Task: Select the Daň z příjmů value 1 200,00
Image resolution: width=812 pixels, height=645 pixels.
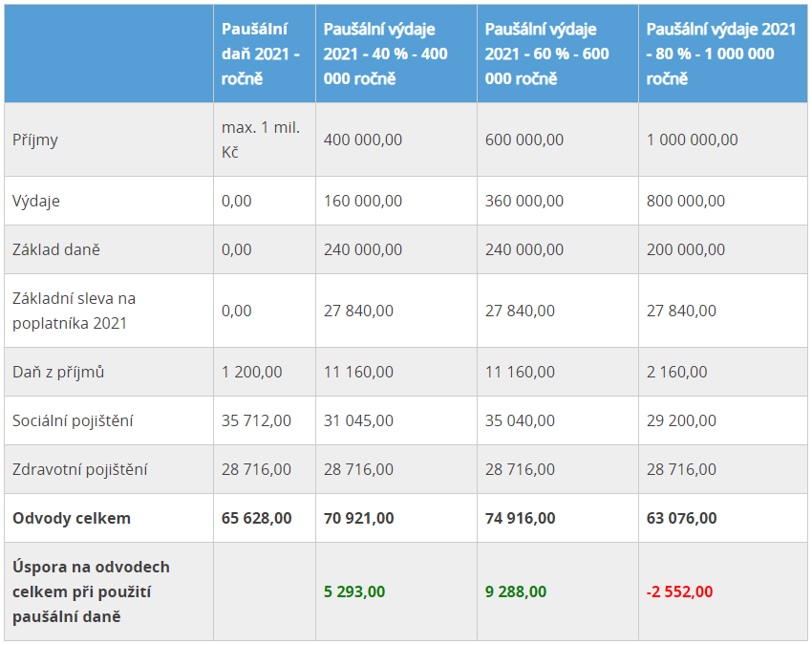Action: click(251, 372)
